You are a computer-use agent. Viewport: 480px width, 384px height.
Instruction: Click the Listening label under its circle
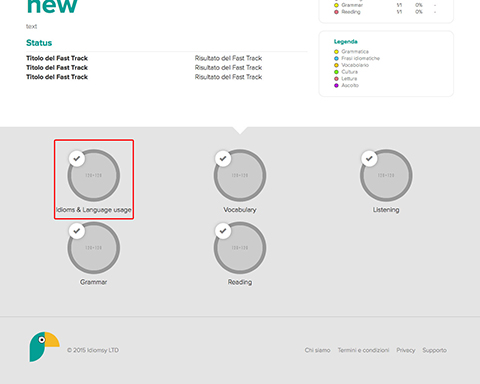[x=386, y=210]
